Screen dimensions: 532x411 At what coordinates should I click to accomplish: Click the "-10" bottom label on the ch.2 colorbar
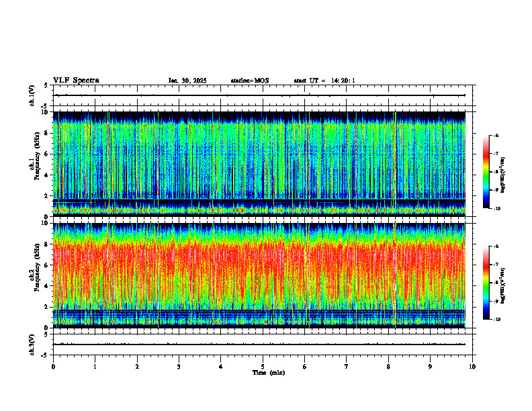496,319
